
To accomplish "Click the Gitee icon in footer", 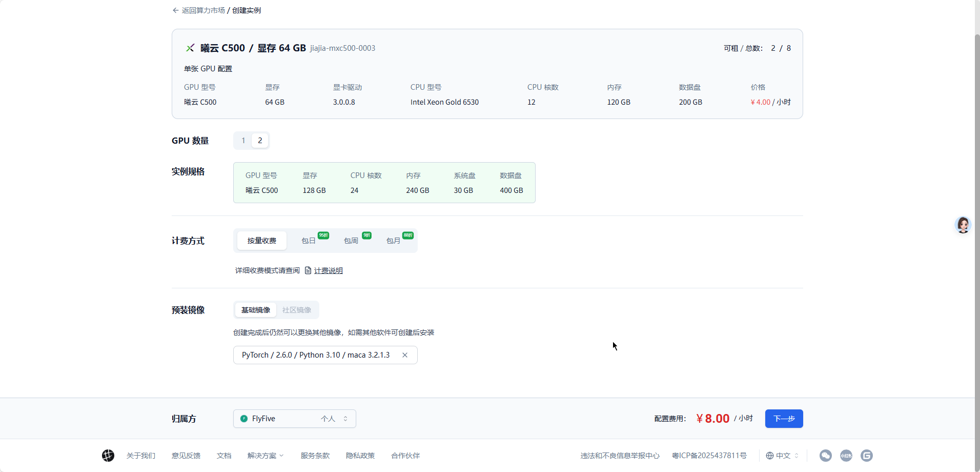I will [866, 456].
